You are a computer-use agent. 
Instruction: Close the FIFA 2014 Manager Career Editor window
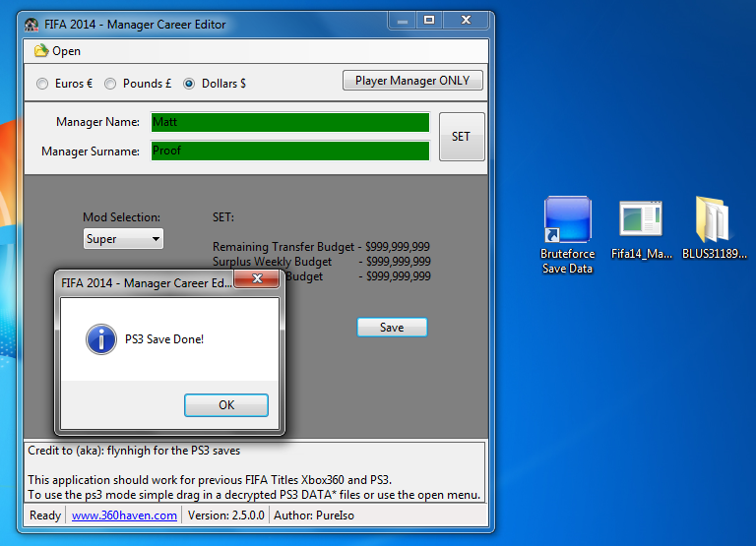pos(466,21)
